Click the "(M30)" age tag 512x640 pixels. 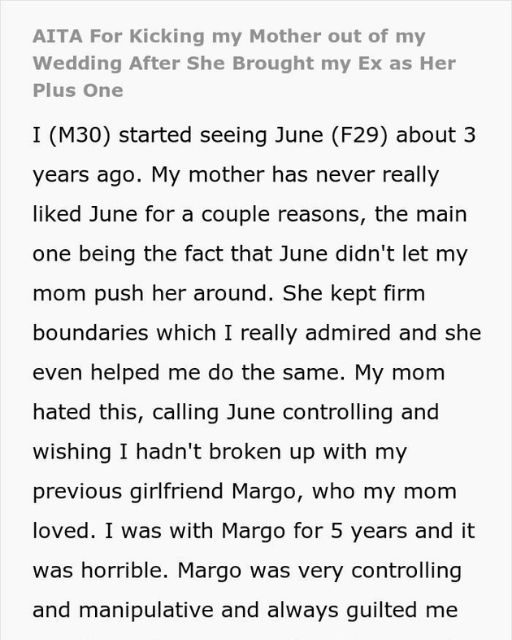tap(80, 136)
